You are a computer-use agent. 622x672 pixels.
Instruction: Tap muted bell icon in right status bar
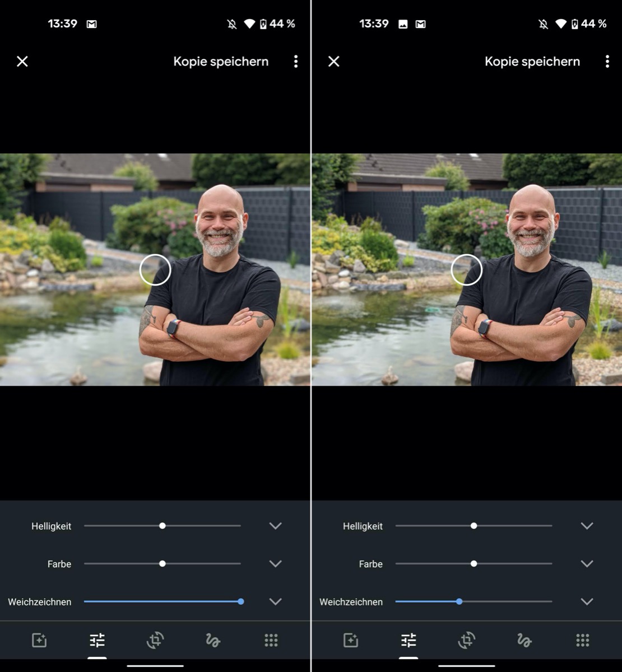544,24
